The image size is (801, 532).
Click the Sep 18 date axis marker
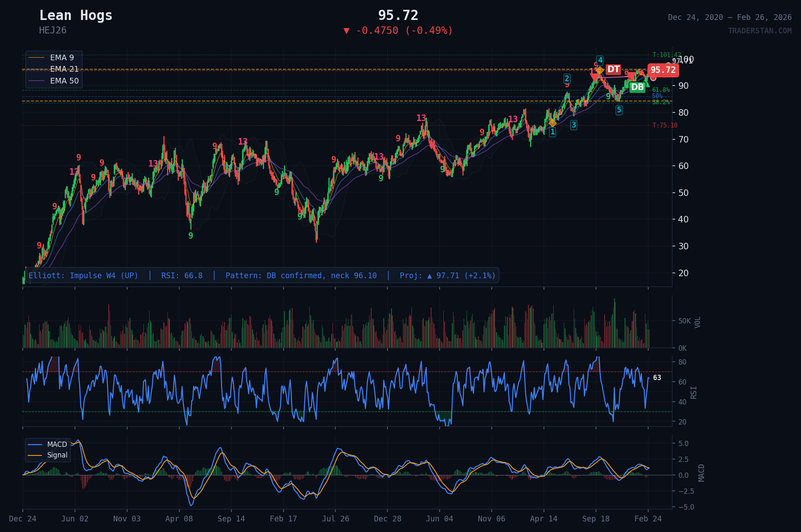tap(596, 519)
